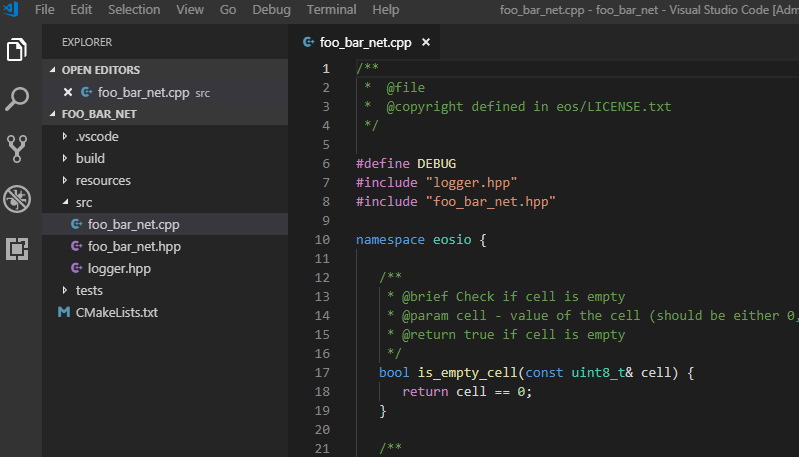Image resolution: width=799 pixels, height=457 pixels.
Task: Click '@brief Check if cell is empty' comment
Action: click(513, 297)
